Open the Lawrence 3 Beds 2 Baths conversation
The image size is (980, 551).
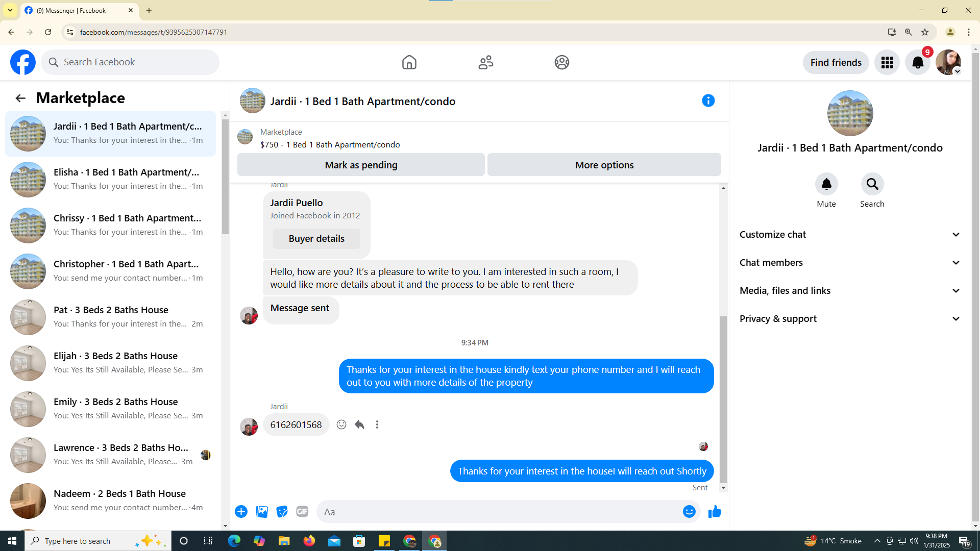(x=110, y=455)
